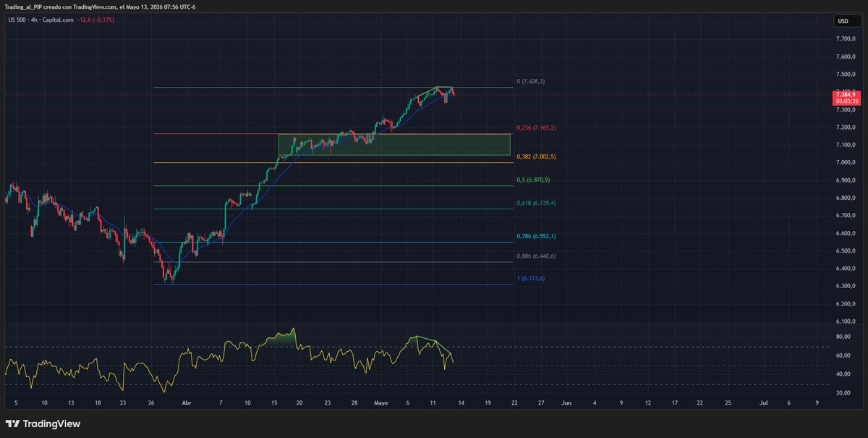Click 6.600,0 on the price axis

pyautogui.click(x=846, y=233)
